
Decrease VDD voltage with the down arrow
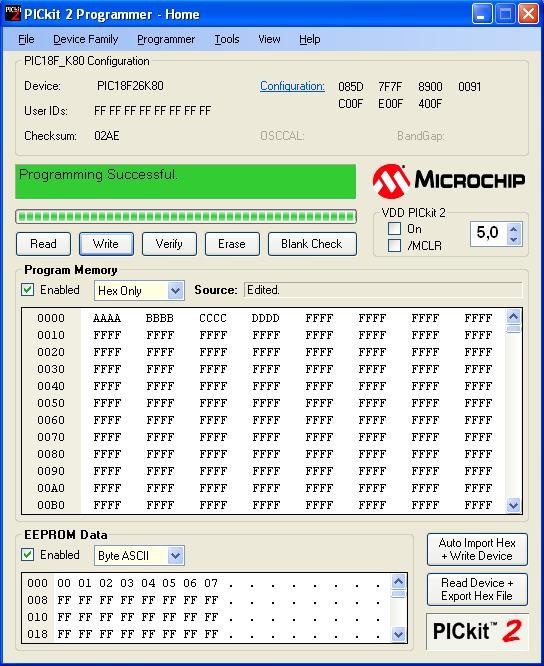513,240
